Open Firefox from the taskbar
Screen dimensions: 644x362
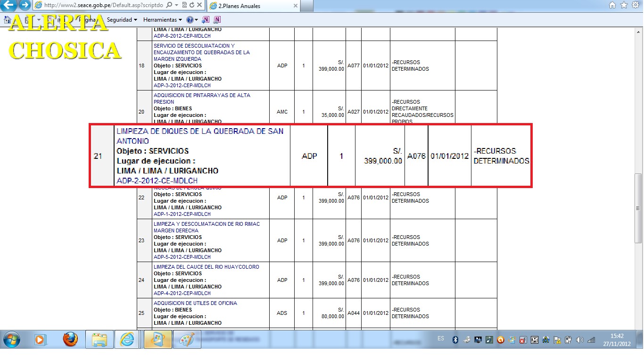pyautogui.click(x=70, y=339)
